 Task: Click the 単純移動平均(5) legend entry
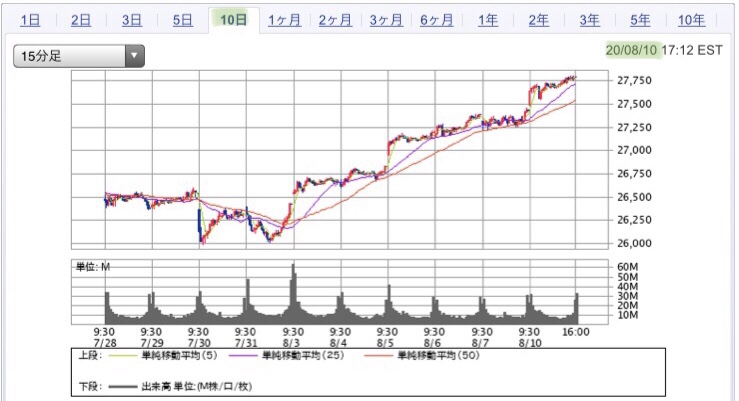coord(180,355)
